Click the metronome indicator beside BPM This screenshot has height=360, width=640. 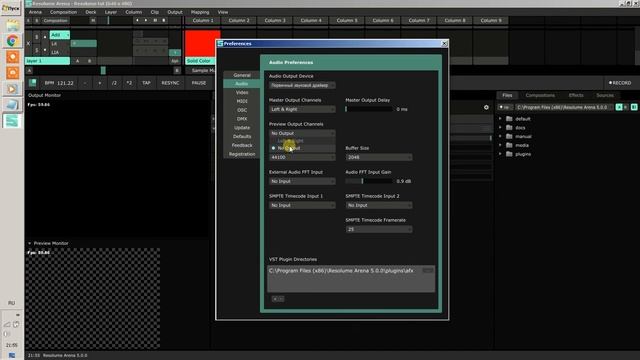coord(33,83)
